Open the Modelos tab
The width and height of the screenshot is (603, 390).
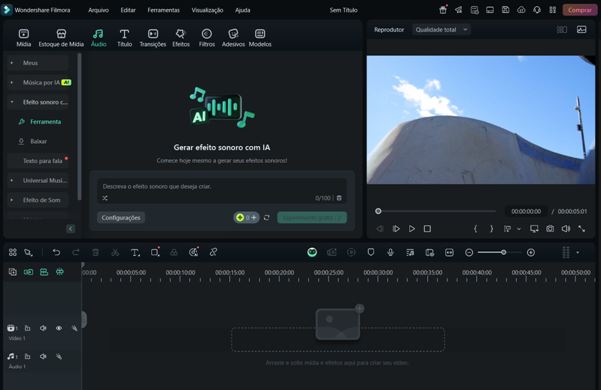click(x=260, y=38)
